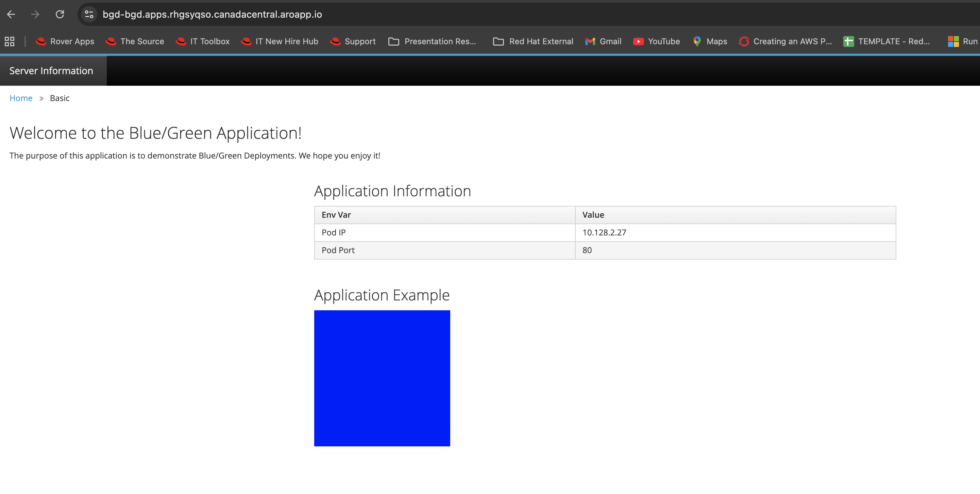Image resolution: width=980 pixels, height=494 pixels.
Task: Open the site permissions controls icon
Action: pyautogui.click(x=89, y=15)
